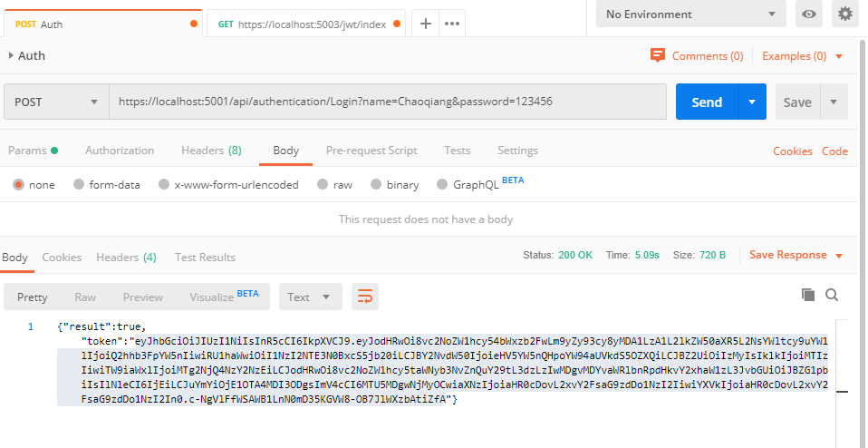Screen dimensions: 868x448
Task: Search the response with magnifier icon
Action: point(831,295)
